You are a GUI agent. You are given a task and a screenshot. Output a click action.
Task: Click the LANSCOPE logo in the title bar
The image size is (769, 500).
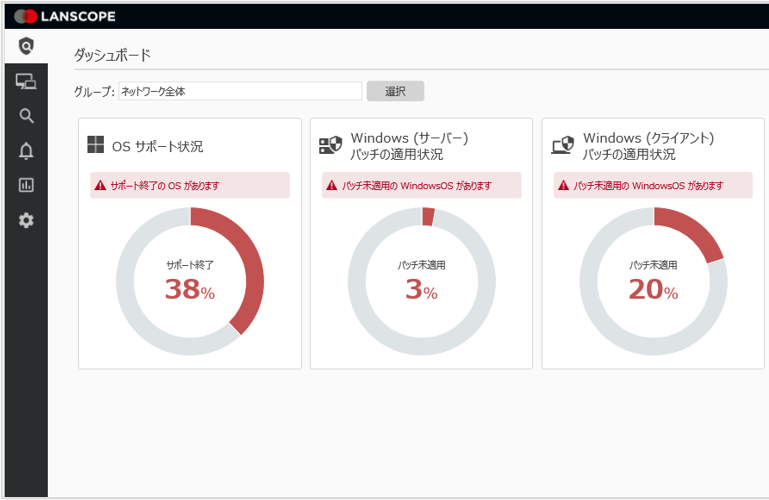click(66, 16)
